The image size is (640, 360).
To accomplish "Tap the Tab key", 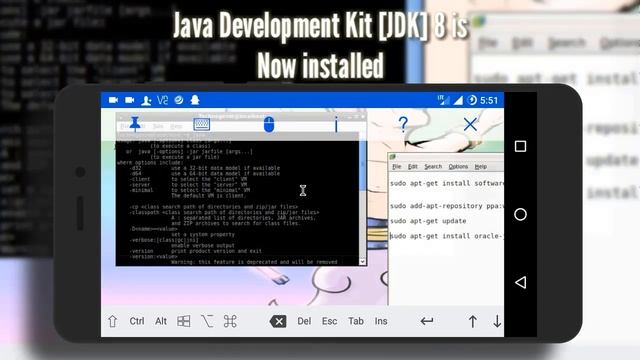I will pyautogui.click(x=356, y=321).
